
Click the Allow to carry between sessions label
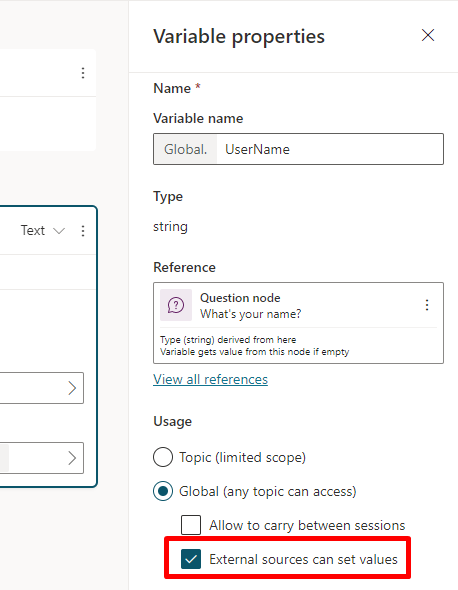coord(307,525)
